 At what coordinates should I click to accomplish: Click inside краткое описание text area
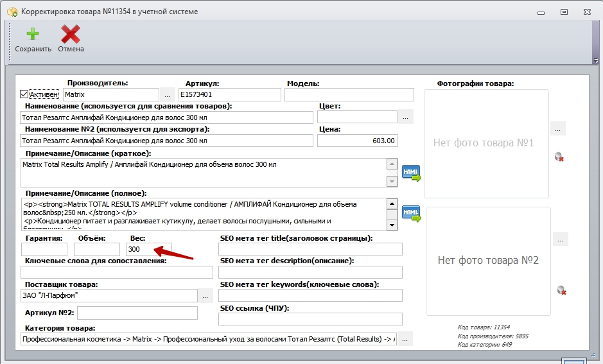pos(203,173)
